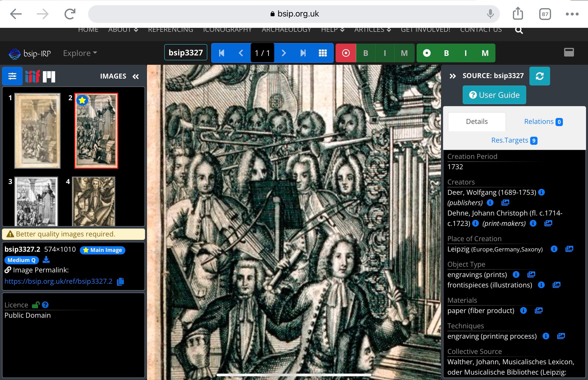Open the REFERENCING menu item
The height and width of the screenshot is (380, 588).
(170, 30)
